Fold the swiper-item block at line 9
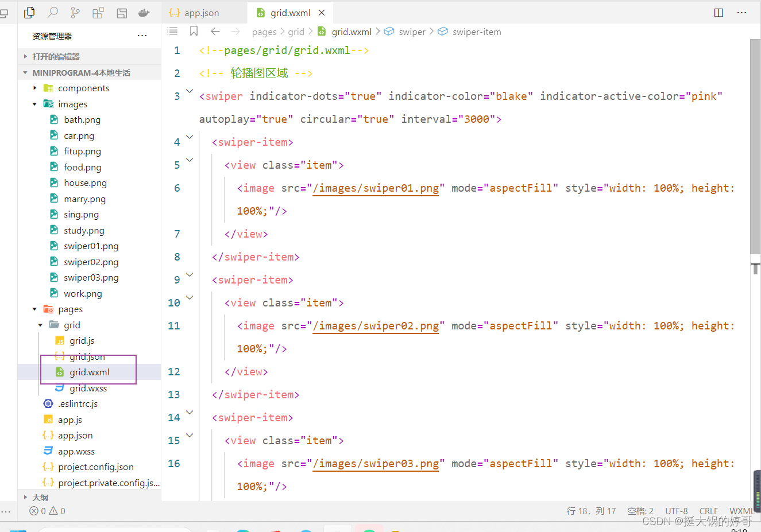 (190, 275)
